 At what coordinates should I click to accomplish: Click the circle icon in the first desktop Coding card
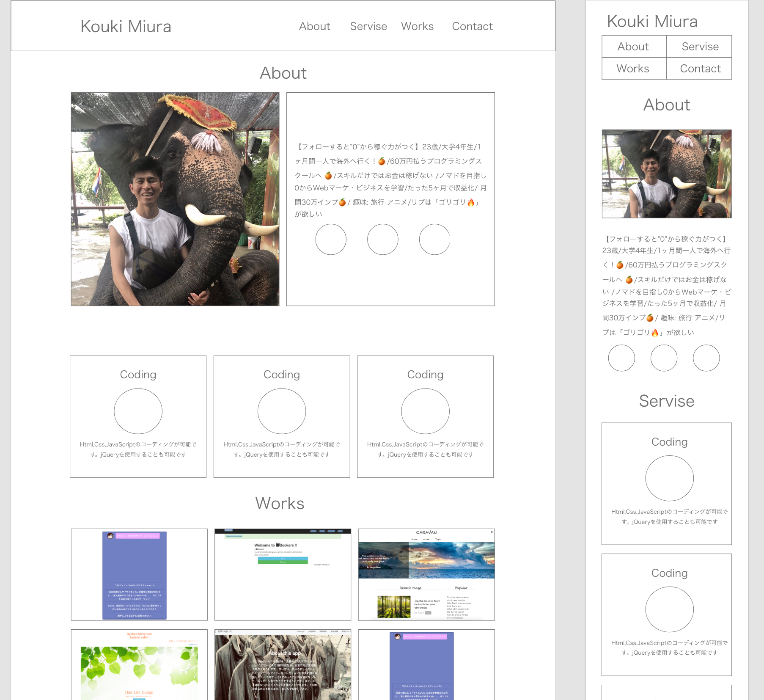(x=138, y=411)
